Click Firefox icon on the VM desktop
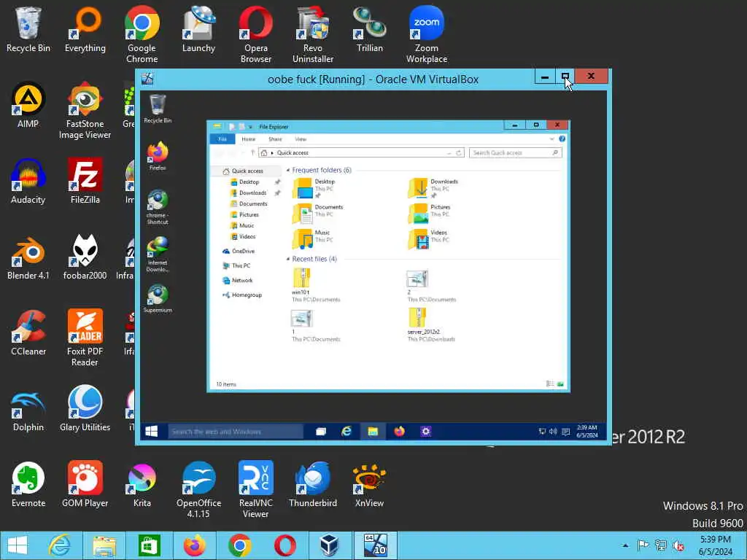This screenshot has width=747, height=560. (x=158, y=156)
